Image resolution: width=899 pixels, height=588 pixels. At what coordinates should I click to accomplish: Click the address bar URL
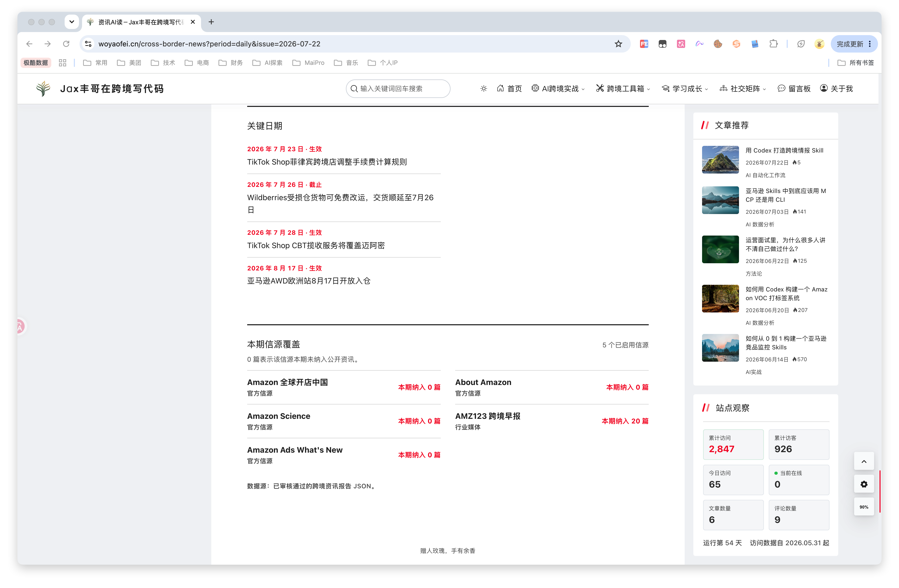pyautogui.click(x=209, y=44)
